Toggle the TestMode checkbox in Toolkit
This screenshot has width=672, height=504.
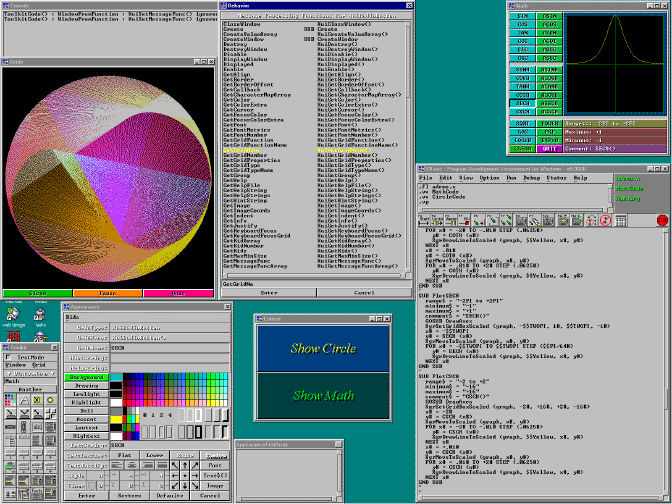tap(9, 357)
